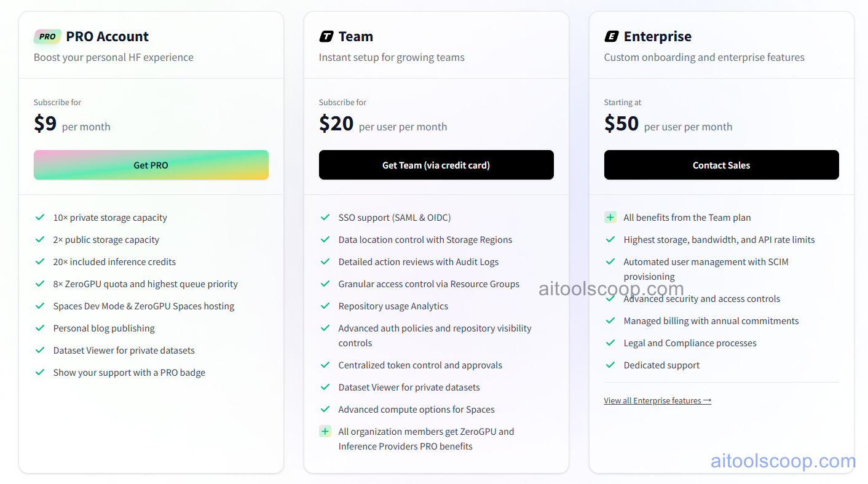Click the checkmark beside Legal and Compliance processes

(610, 343)
